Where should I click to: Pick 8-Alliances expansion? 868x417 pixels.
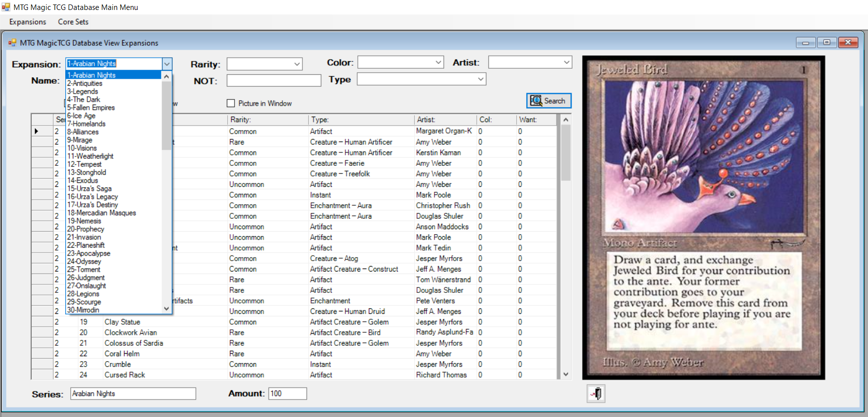[x=114, y=132]
